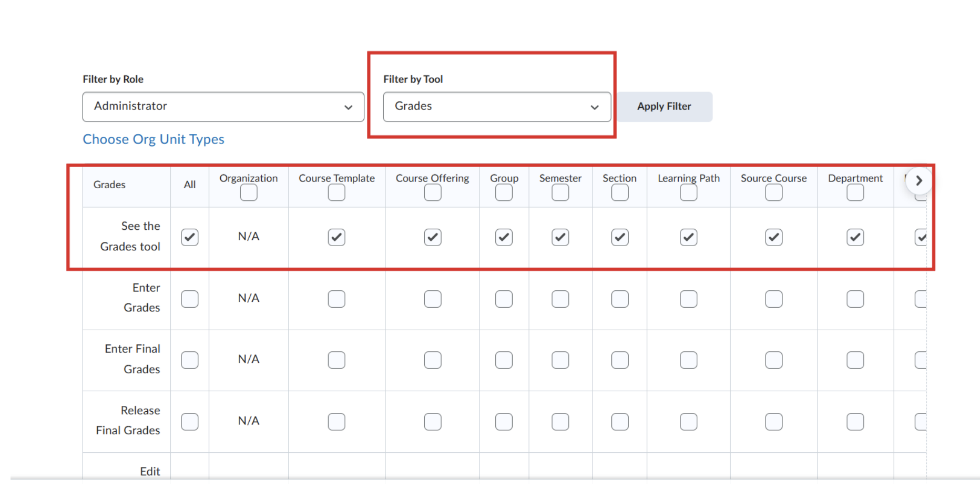
Task: Check the Learning Path column header checkbox
Action: [x=689, y=193]
